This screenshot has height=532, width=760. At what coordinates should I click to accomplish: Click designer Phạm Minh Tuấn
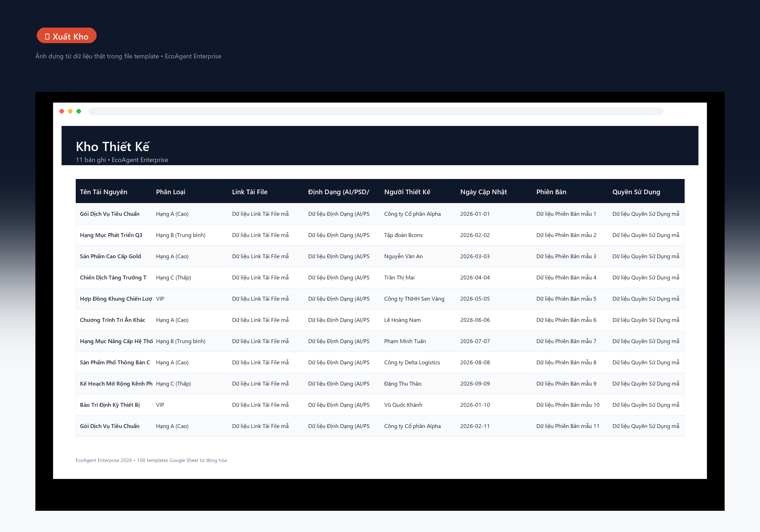point(405,341)
